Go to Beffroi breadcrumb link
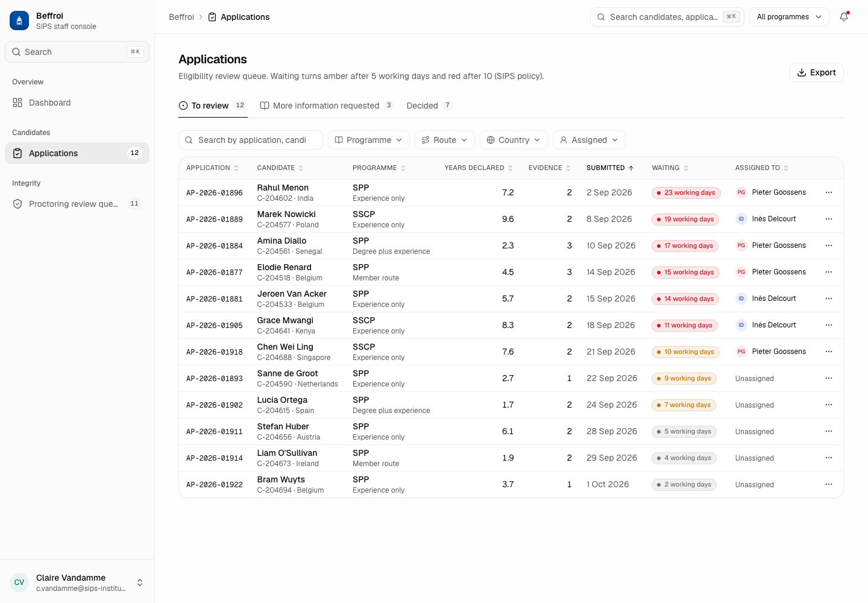The width and height of the screenshot is (868, 603). pos(181,17)
